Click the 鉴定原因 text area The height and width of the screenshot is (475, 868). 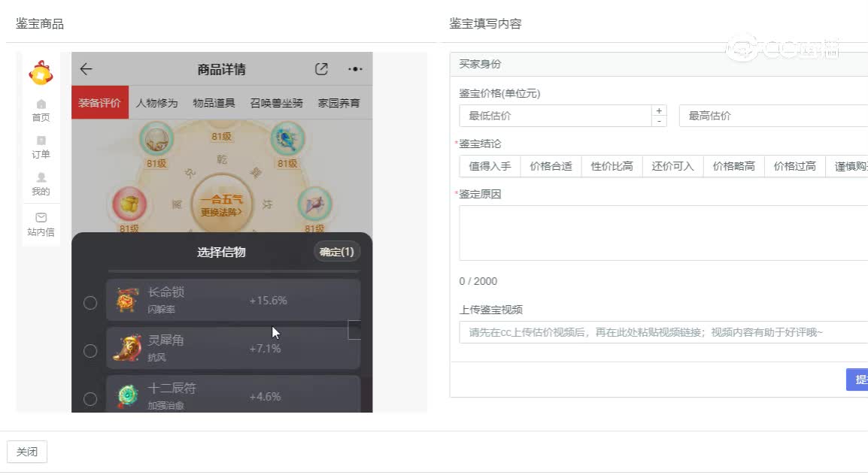pyautogui.click(x=663, y=233)
